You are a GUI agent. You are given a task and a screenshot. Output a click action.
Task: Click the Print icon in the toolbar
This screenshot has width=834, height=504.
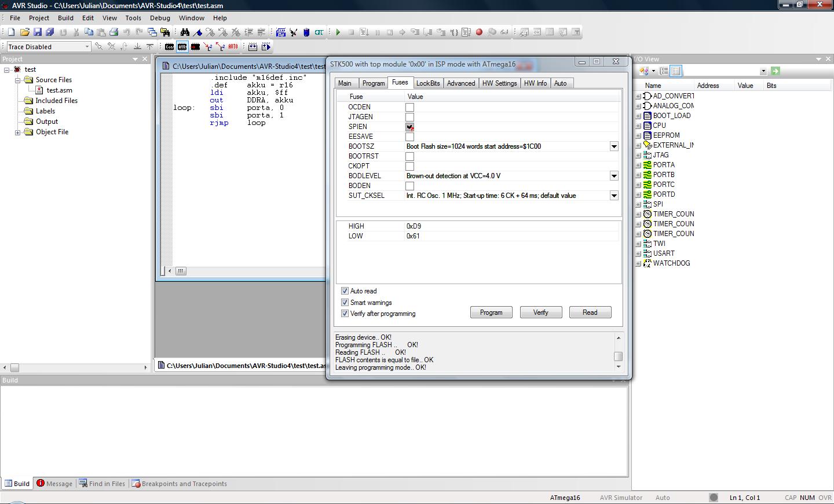pos(114,32)
